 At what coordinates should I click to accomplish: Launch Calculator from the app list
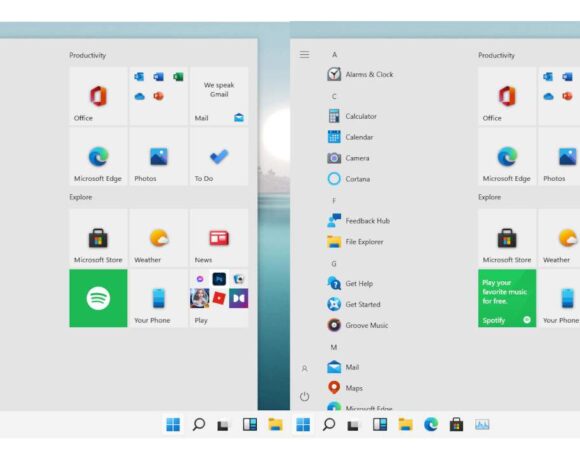click(352, 116)
